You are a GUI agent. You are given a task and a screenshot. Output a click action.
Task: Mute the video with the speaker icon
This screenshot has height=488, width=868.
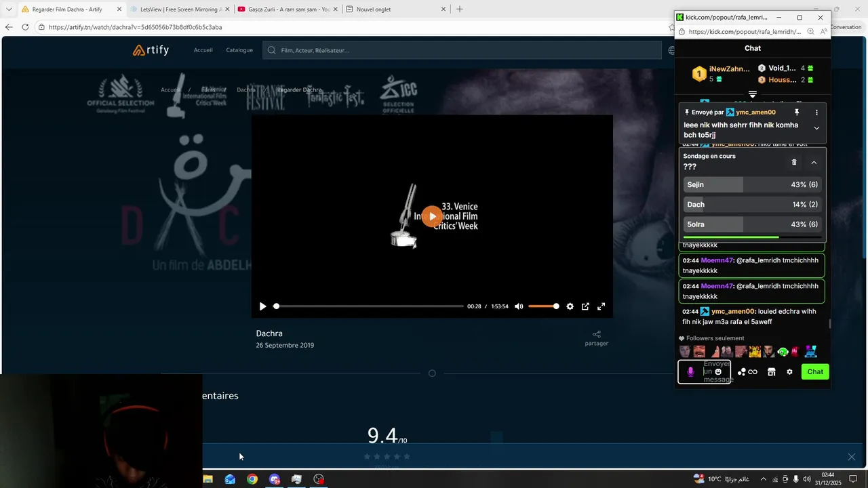point(519,306)
